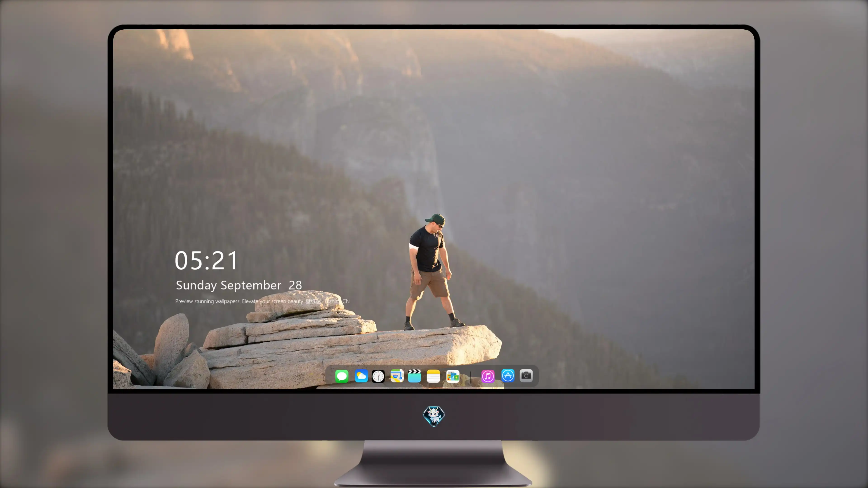Open the photo collage app icon

point(453,376)
